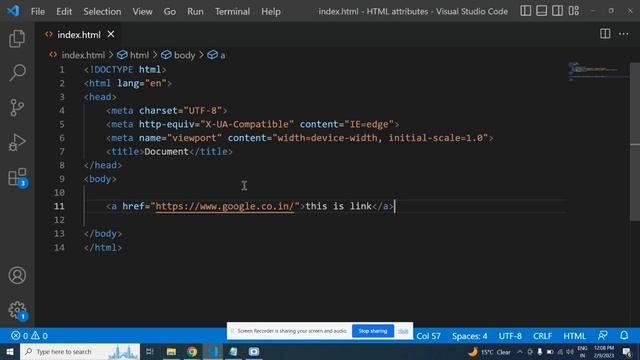The height and width of the screenshot is (360, 640).
Task: Click the Stop sharing button
Action: (x=373, y=331)
